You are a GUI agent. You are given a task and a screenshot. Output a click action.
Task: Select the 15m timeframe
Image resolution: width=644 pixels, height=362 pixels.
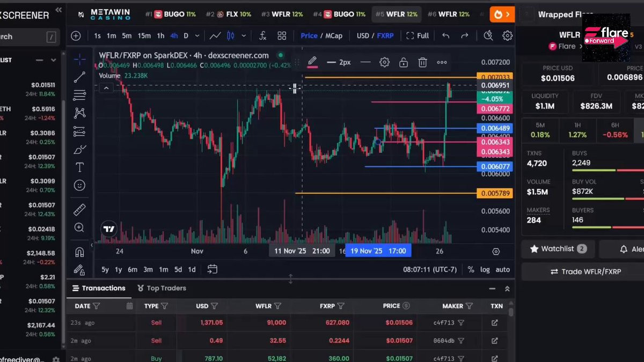pos(144,36)
